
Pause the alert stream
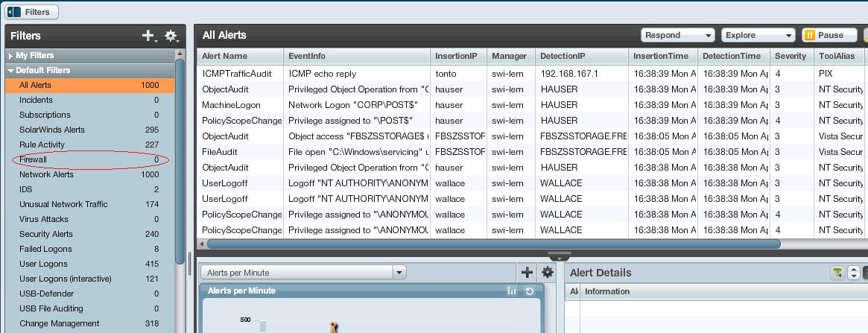tap(829, 36)
